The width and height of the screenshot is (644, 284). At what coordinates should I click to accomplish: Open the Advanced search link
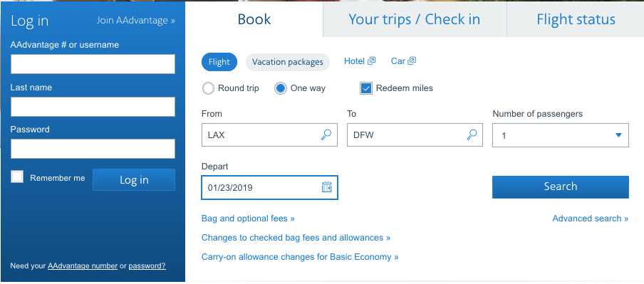click(x=590, y=219)
